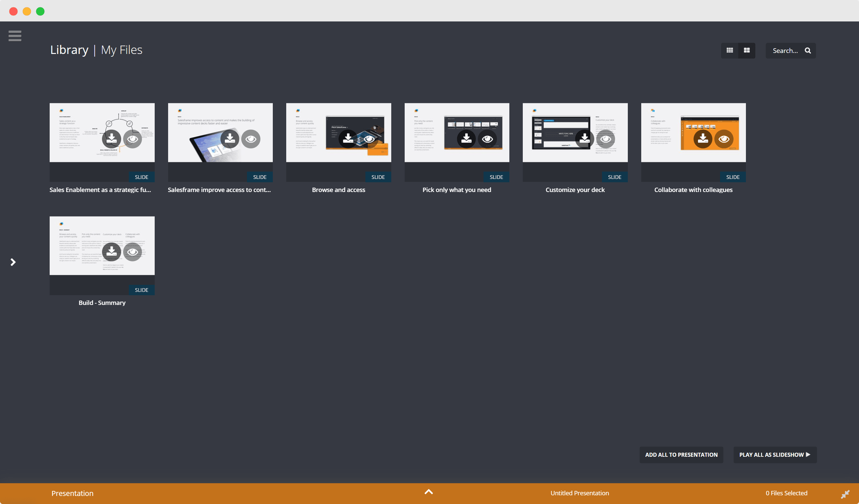The height and width of the screenshot is (504, 859).
Task: Download the Build - Summary slide
Action: pyautogui.click(x=111, y=252)
